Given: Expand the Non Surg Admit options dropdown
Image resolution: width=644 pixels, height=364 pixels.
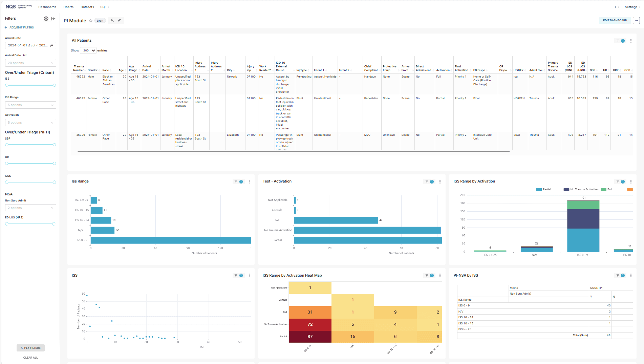Looking at the screenshot, I should tap(30, 208).
